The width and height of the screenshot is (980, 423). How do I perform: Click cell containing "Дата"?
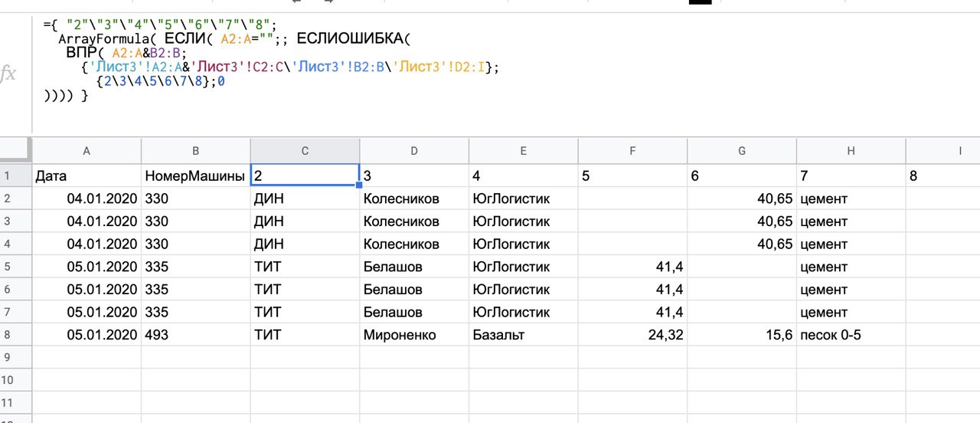pos(87,176)
